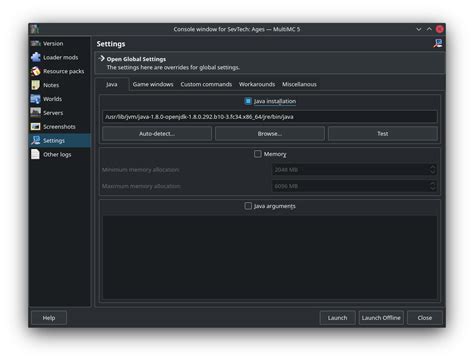Select the Screenshots label in the sidebar

59,127
